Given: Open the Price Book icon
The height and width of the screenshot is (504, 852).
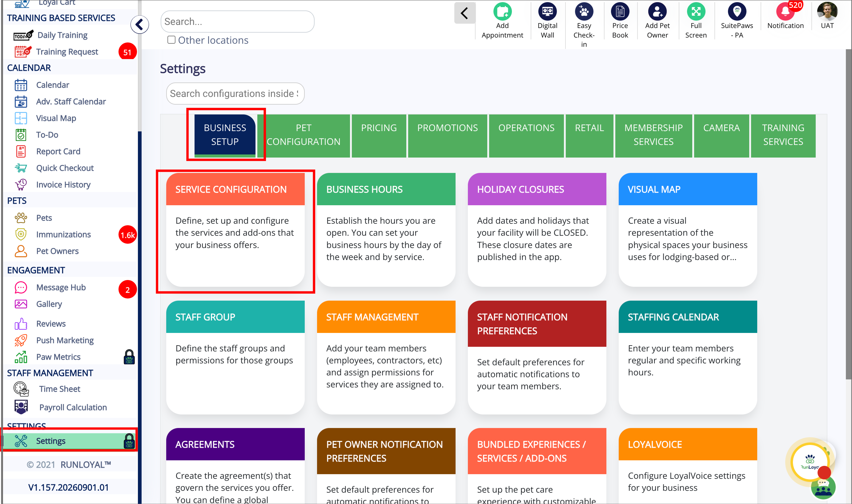Looking at the screenshot, I should click(x=620, y=11).
